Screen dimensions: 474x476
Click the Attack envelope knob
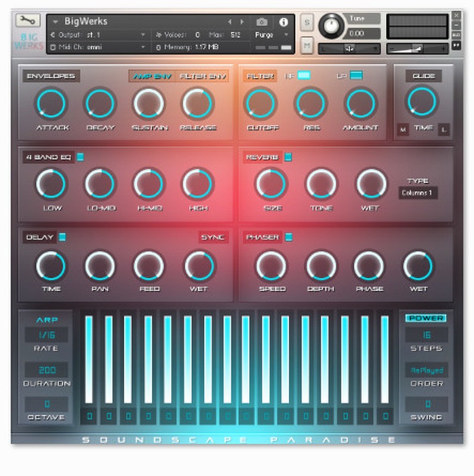point(51,104)
